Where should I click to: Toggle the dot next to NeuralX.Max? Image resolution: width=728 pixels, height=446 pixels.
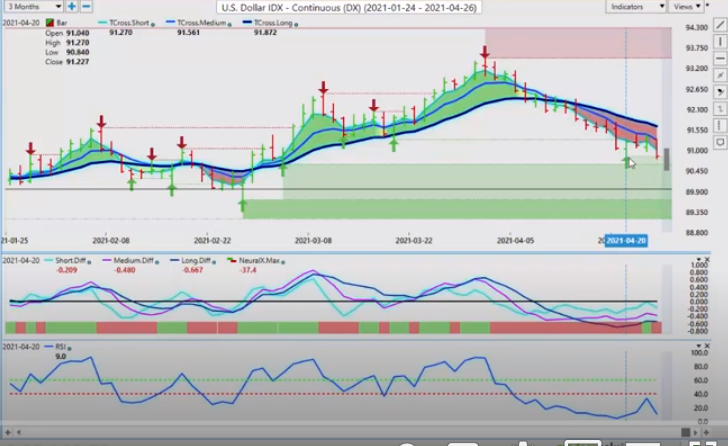[283, 262]
